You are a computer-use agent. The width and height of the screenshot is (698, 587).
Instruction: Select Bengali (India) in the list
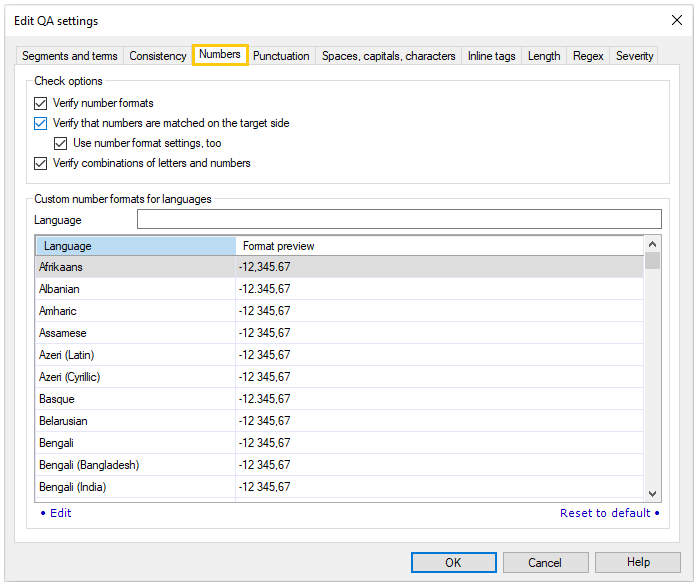(339, 487)
